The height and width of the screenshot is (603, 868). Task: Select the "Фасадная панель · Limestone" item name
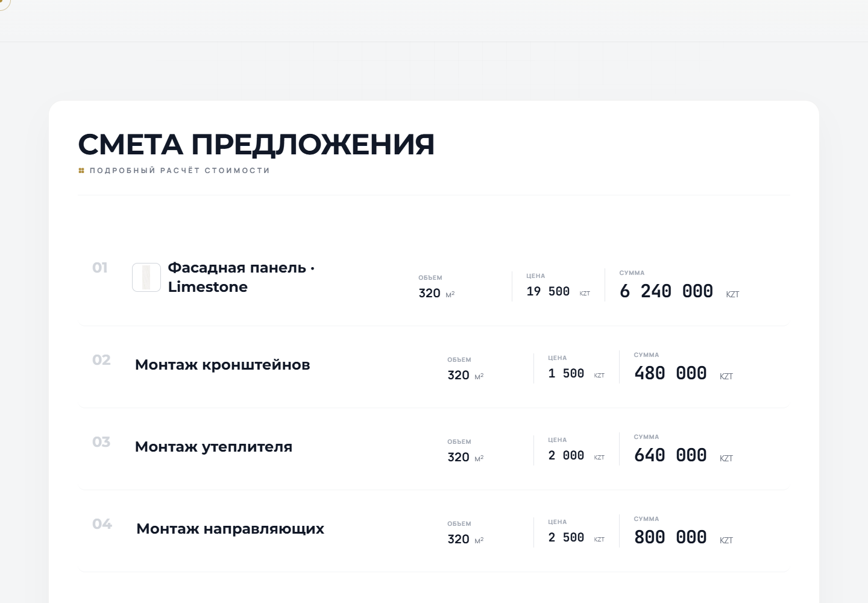pyautogui.click(x=241, y=277)
